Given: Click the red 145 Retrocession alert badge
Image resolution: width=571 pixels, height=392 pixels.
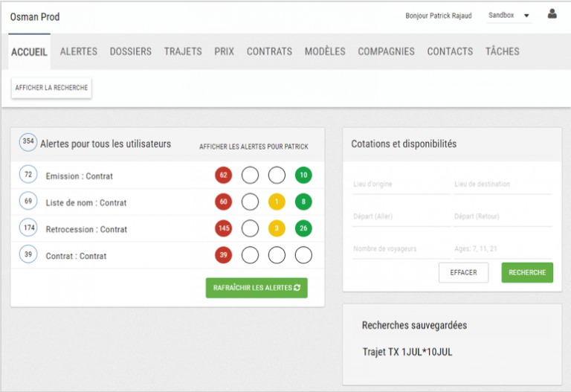Looking at the screenshot, I should pos(223,228).
